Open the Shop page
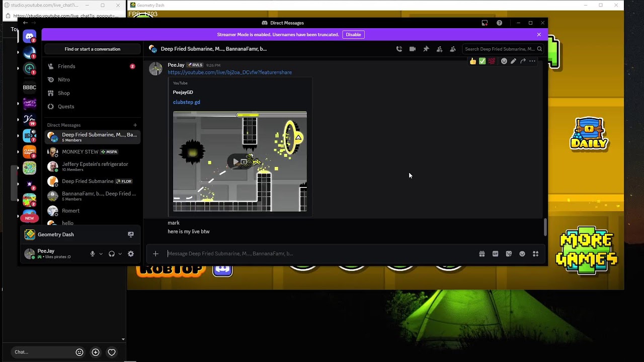Image resolution: width=644 pixels, height=362 pixels. [x=92, y=93]
